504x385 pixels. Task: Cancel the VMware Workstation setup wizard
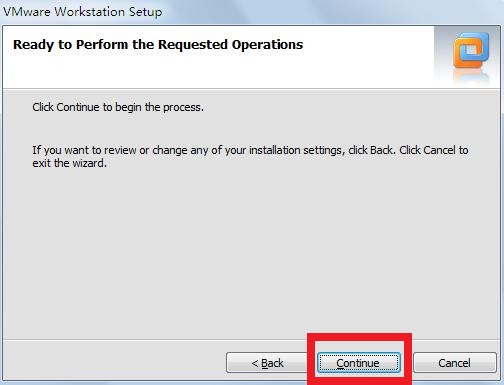click(x=455, y=363)
